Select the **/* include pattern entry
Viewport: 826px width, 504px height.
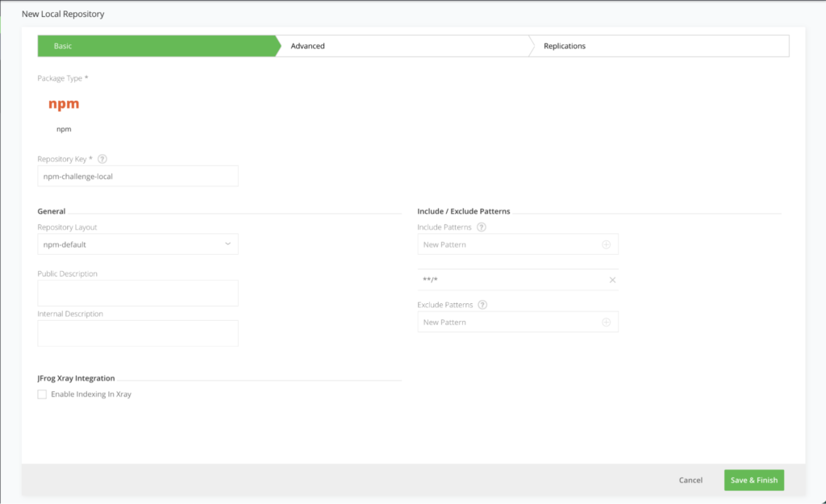pyautogui.click(x=508, y=280)
